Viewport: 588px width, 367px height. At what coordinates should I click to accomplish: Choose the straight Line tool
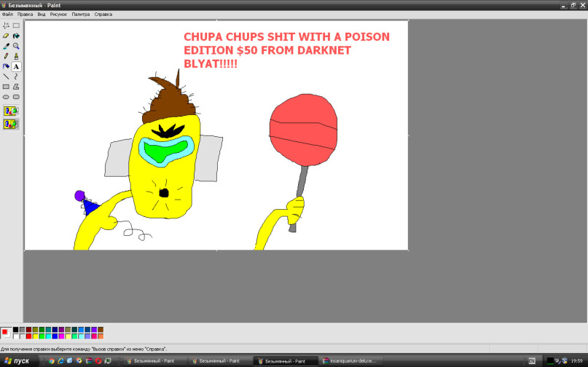click(x=6, y=76)
